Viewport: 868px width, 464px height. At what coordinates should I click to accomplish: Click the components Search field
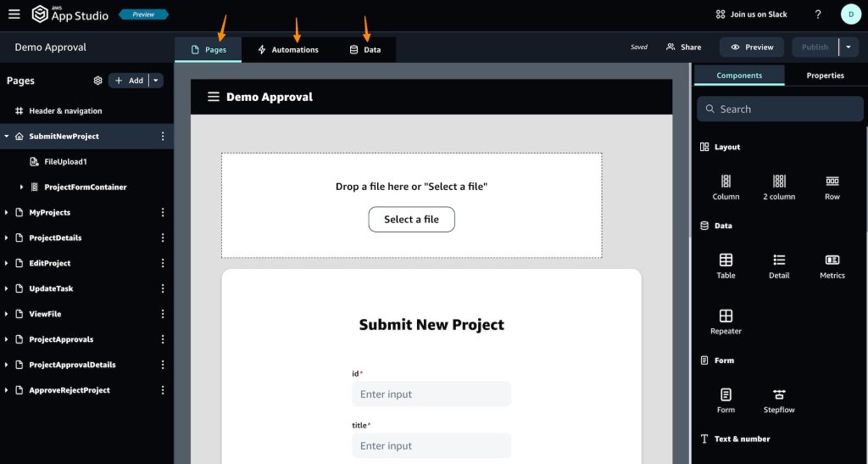coord(780,109)
